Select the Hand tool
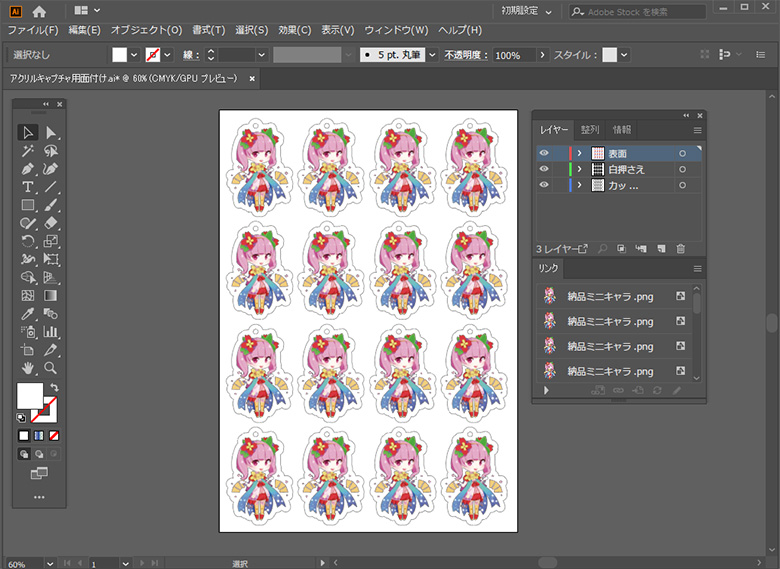The width and height of the screenshot is (780, 569). click(28, 368)
